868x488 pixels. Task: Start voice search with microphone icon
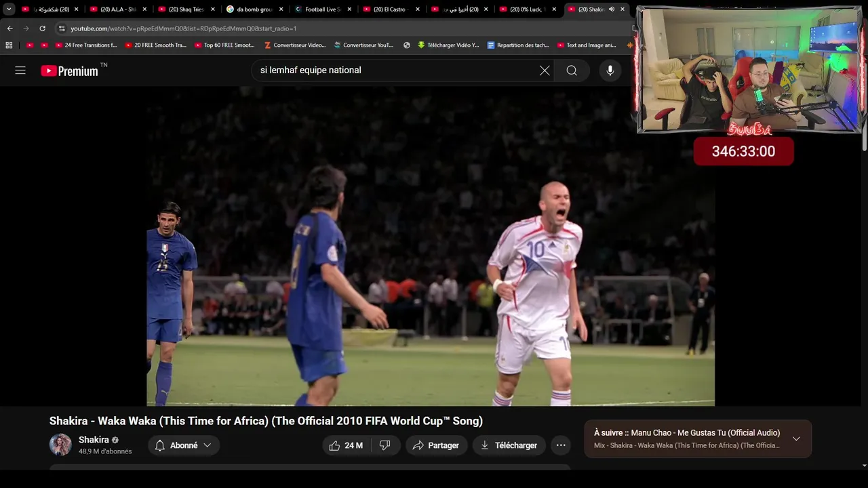coord(610,70)
